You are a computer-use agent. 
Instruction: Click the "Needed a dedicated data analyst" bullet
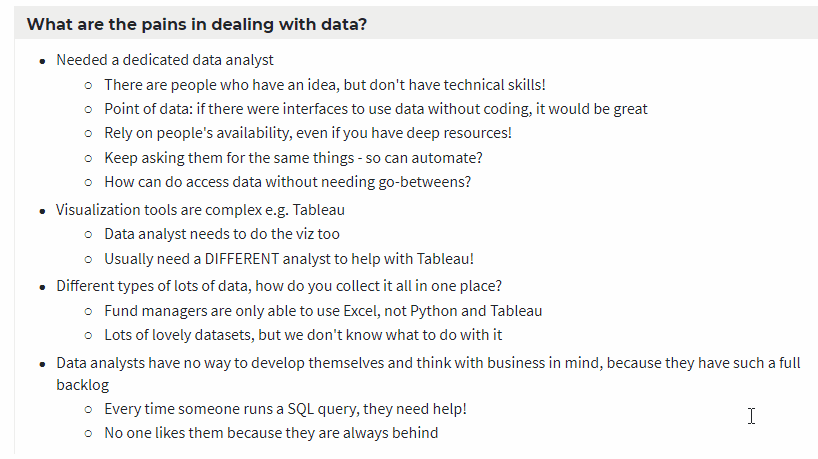pyautogui.click(x=165, y=60)
